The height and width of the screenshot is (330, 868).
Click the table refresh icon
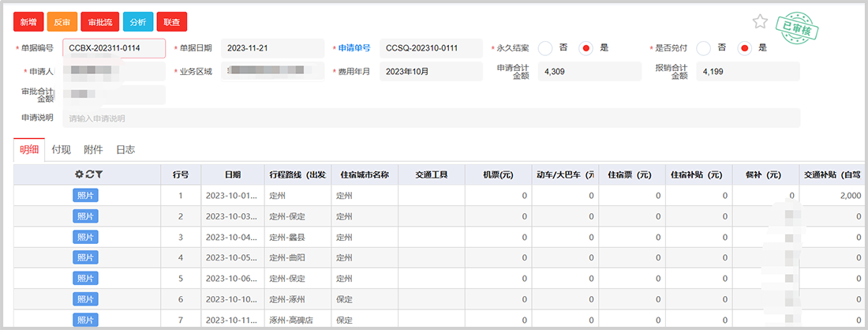88,174
